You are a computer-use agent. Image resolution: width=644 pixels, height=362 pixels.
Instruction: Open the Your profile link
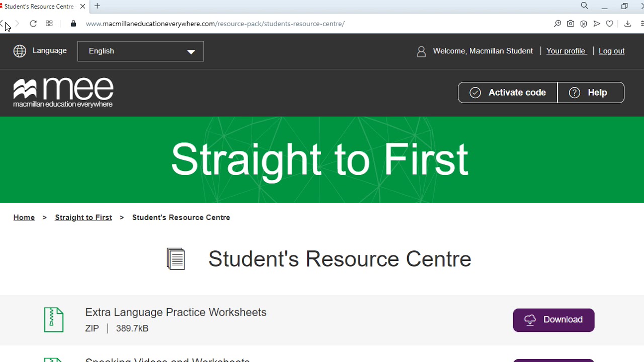click(567, 51)
